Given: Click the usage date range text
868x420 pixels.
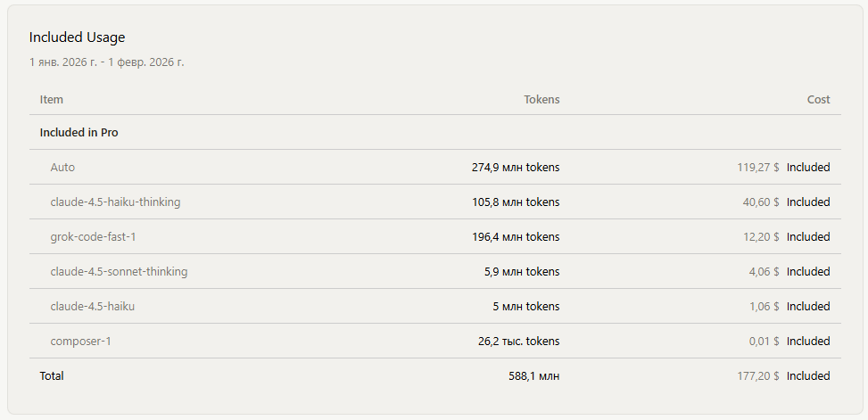Looking at the screenshot, I should (x=106, y=62).
